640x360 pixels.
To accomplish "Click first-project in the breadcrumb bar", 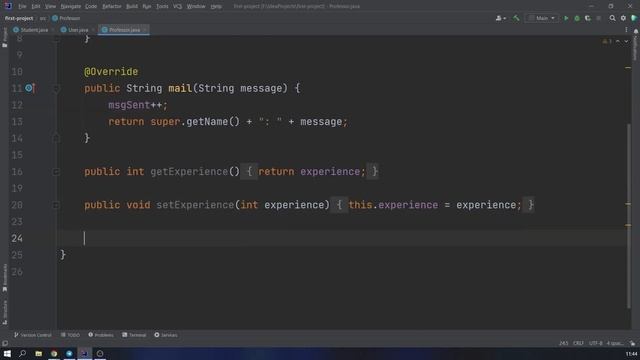I will click(19, 18).
